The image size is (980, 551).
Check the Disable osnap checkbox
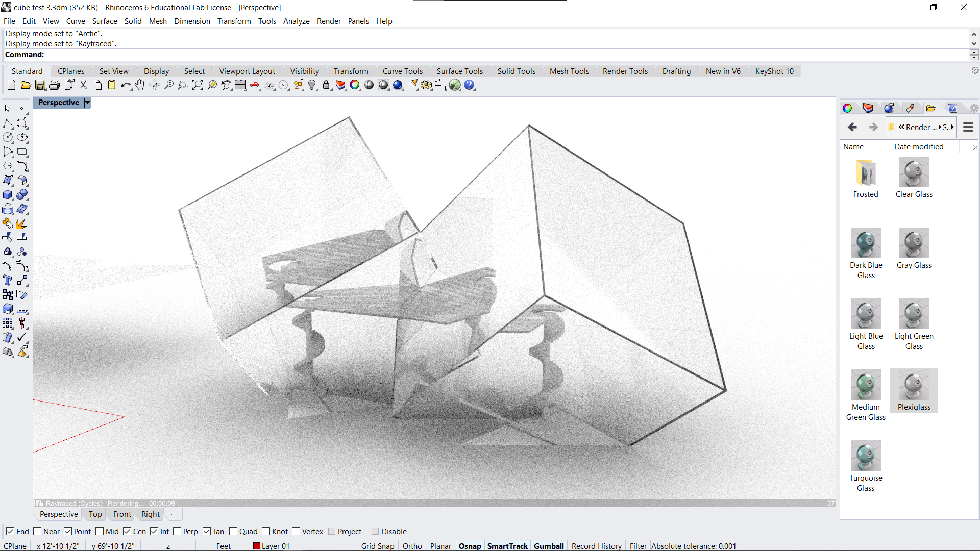[375, 531]
